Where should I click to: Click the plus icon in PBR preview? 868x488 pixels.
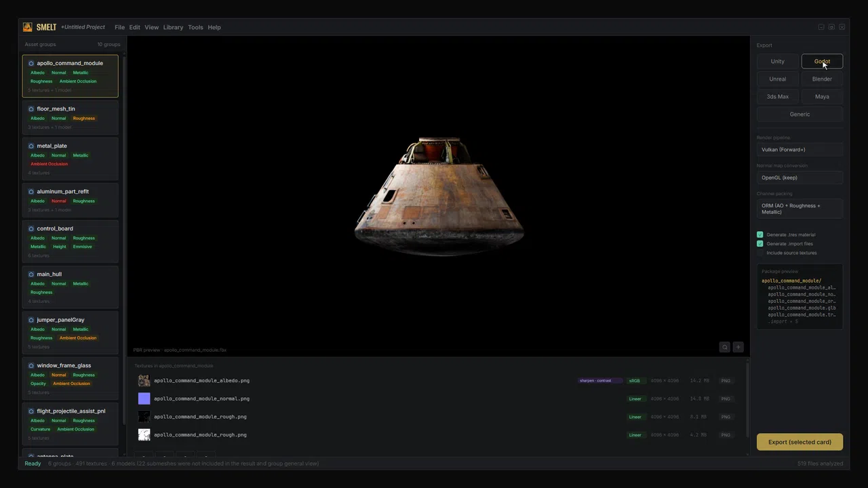coord(738,347)
